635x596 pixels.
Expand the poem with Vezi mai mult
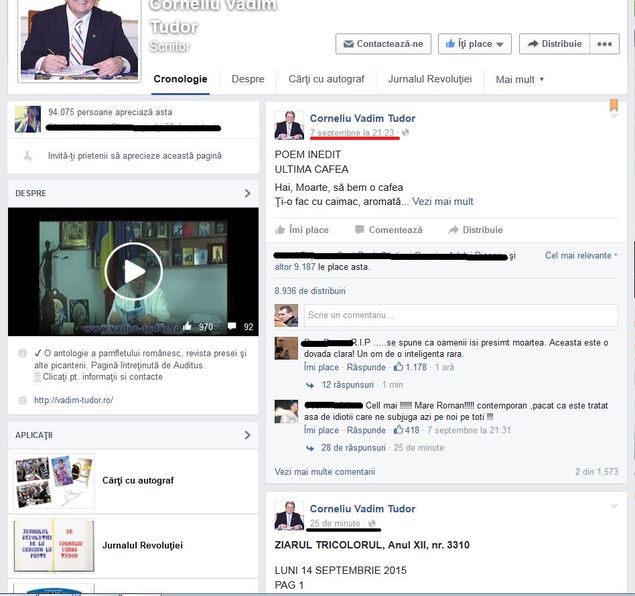[x=443, y=201]
